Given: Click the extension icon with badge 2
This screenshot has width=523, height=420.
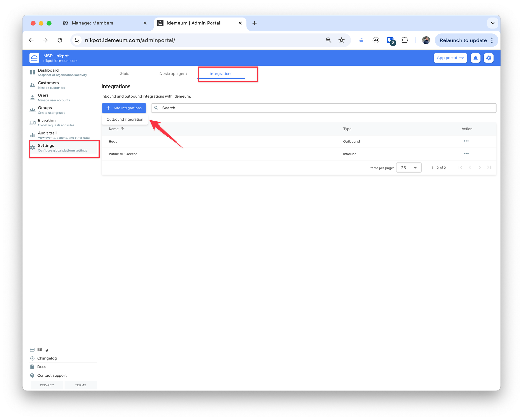Looking at the screenshot, I should tap(391, 41).
